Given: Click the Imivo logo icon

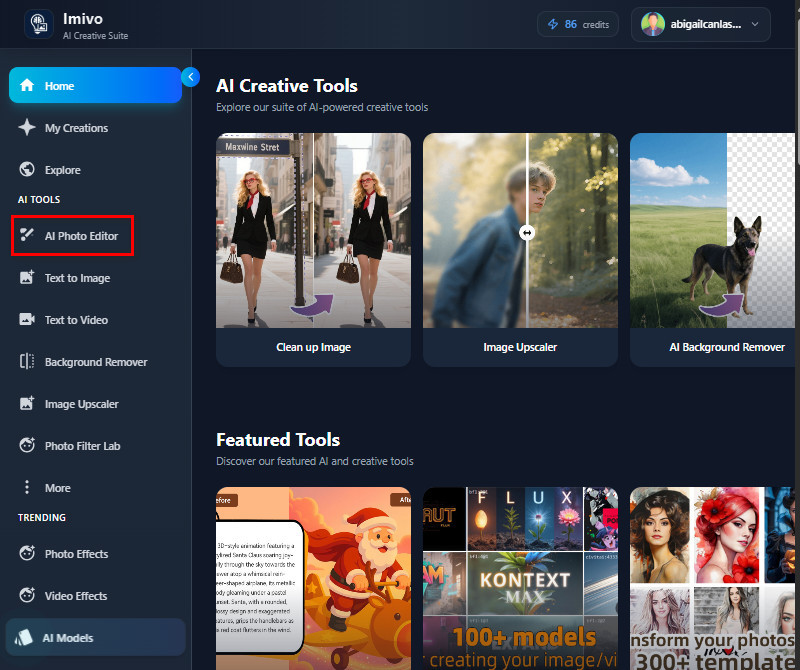Looking at the screenshot, I should 39,24.
